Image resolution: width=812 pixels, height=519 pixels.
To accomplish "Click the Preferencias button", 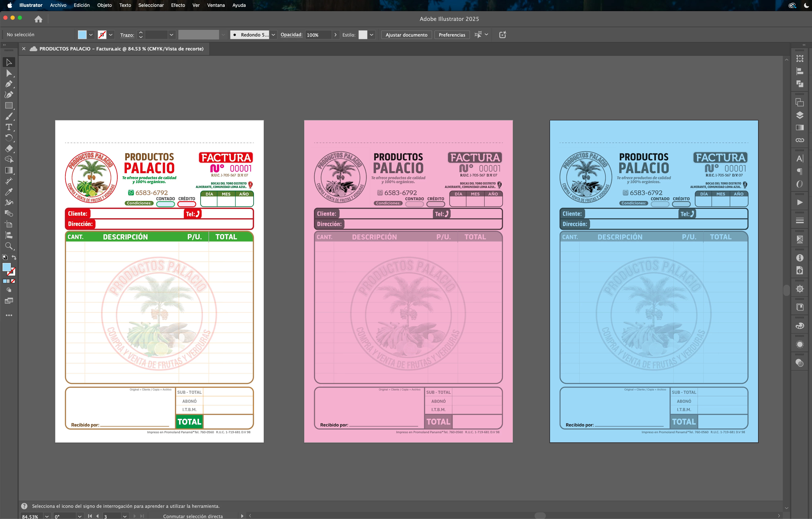I will tap(452, 35).
